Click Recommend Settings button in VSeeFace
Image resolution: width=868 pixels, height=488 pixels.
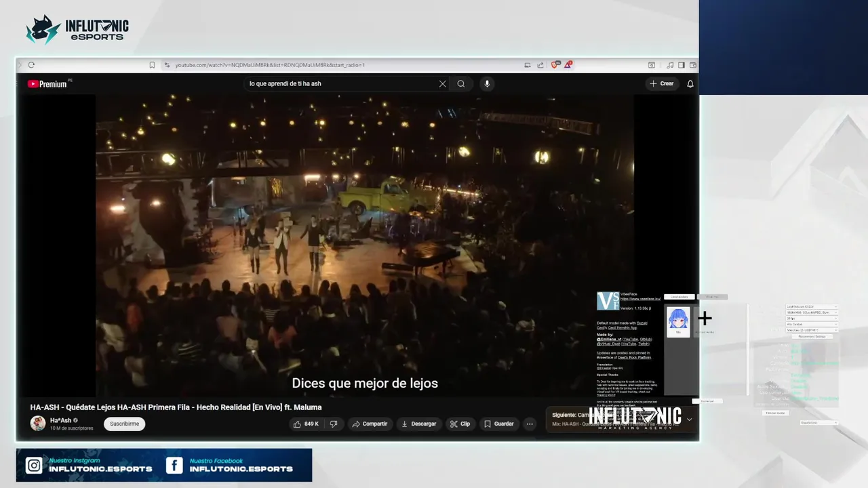812,336
